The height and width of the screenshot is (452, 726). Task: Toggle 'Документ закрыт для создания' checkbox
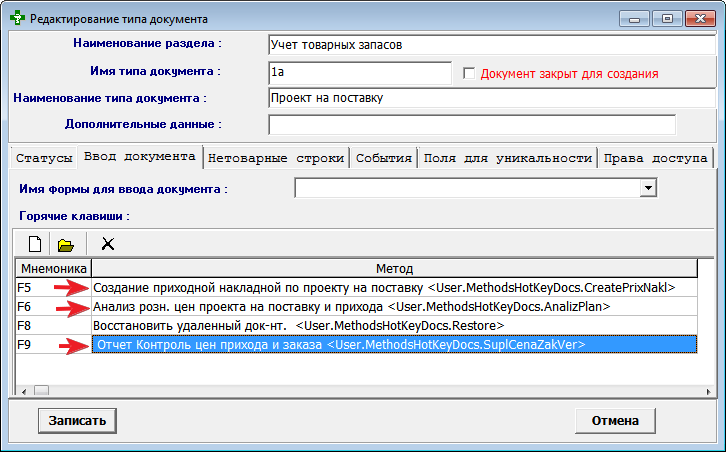click(469, 74)
